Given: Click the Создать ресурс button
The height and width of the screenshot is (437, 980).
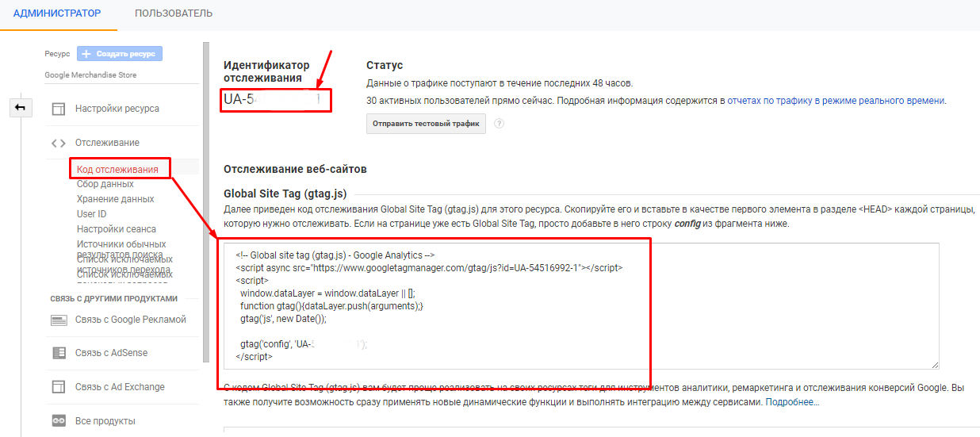Looking at the screenshot, I should click(120, 54).
